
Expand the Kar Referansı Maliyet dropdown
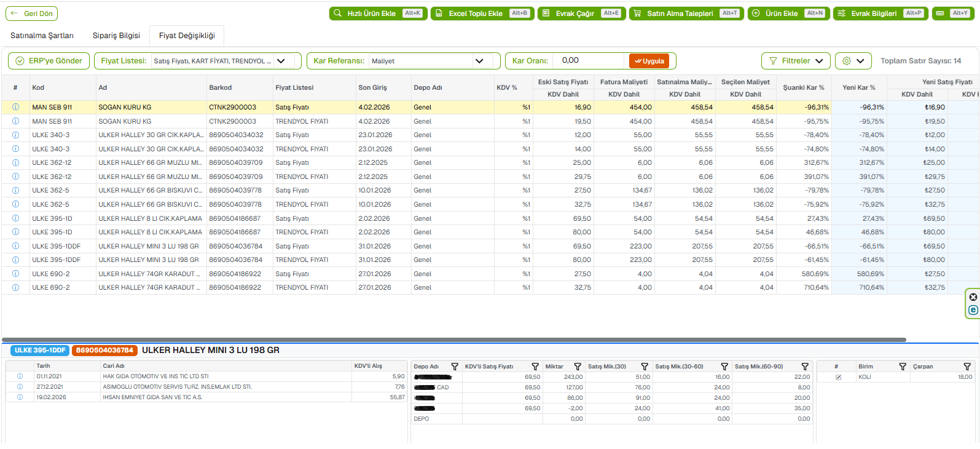click(x=479, y=61)
